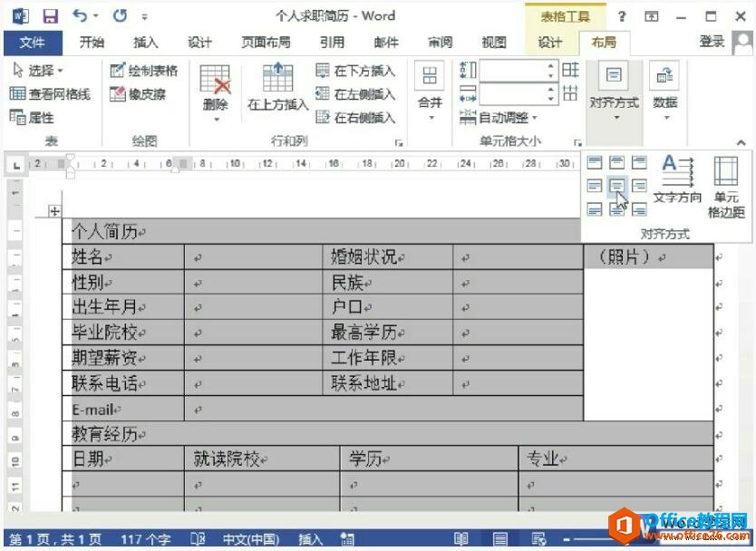The height and width of the screenshot is (551, 756).
Task: Open Customize Quick Access Toolbar dropdown
Action: [145, 17]
